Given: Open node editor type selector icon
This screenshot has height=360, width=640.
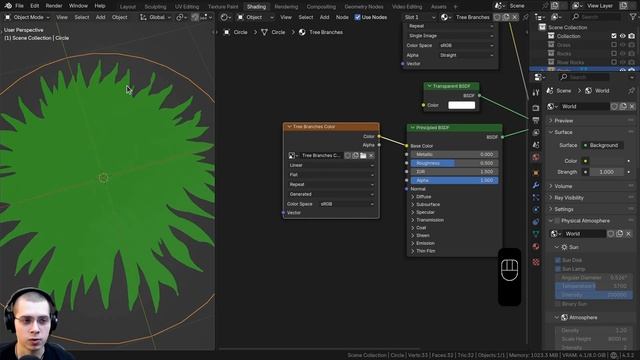Looking at the screenshot, I should [226, 17].
